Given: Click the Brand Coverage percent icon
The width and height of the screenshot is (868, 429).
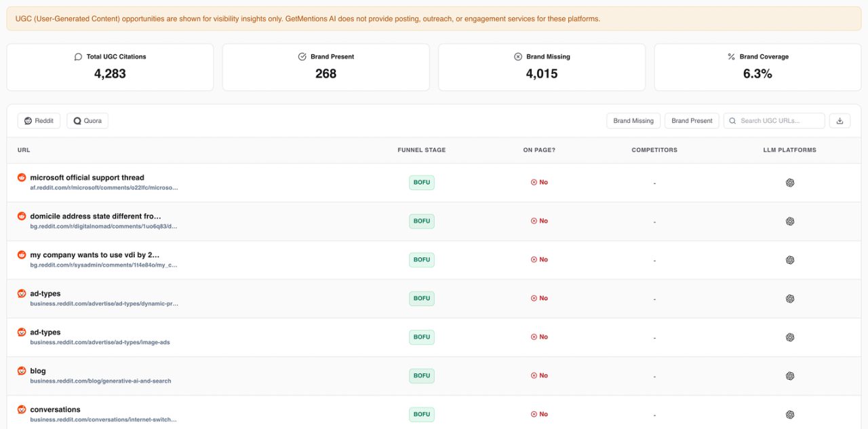Looking at the screenshot, I should (731, 57).
